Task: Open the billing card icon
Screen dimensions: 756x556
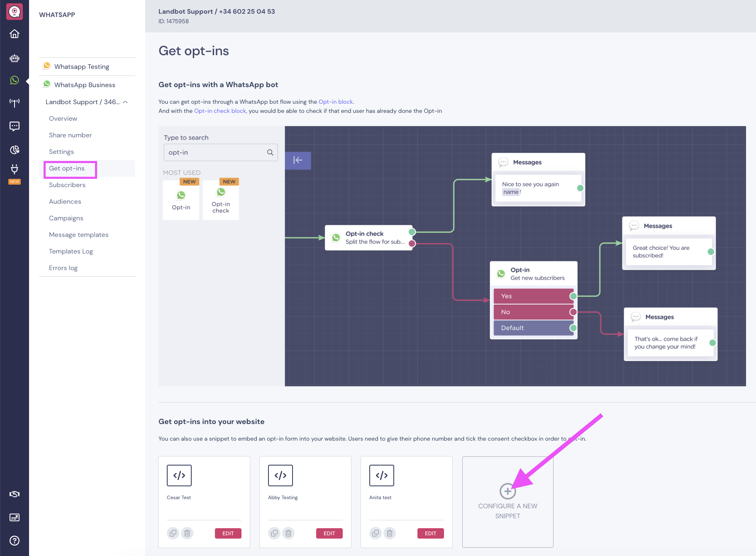Action: coord(15,517)
